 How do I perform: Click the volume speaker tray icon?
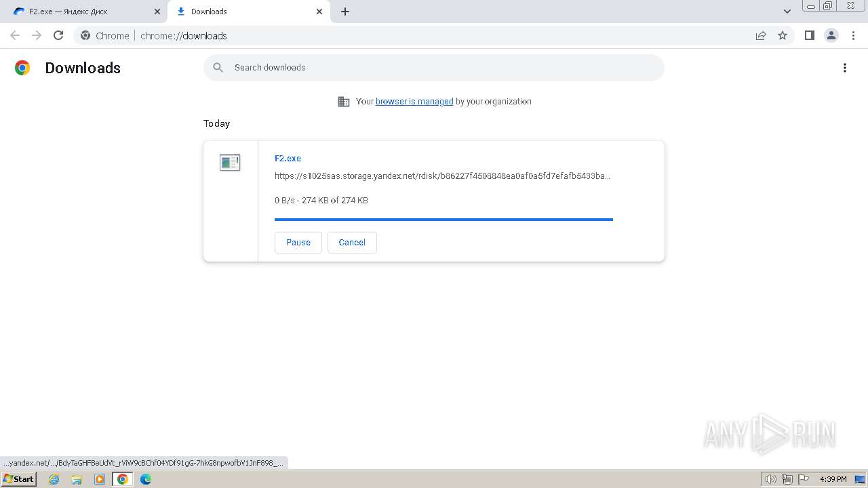(770, 479)
